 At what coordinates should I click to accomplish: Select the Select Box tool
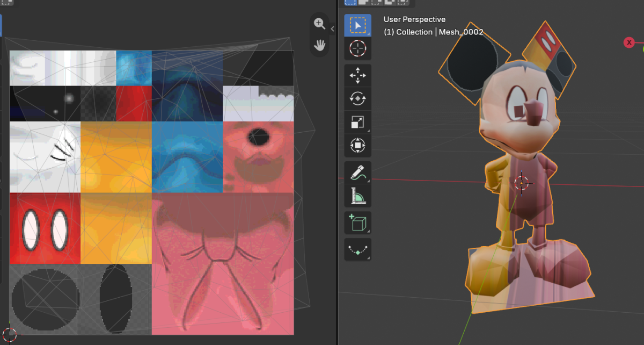(x=357, y=25)
